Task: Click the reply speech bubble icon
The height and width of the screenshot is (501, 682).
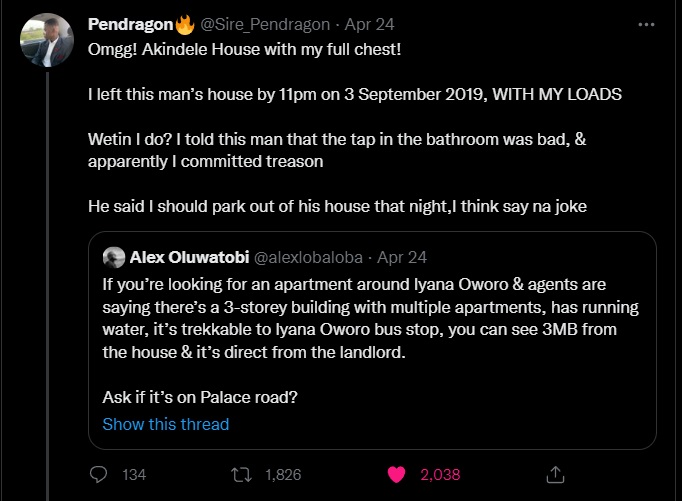Action: pyautogui.click(x=98, y=474)
